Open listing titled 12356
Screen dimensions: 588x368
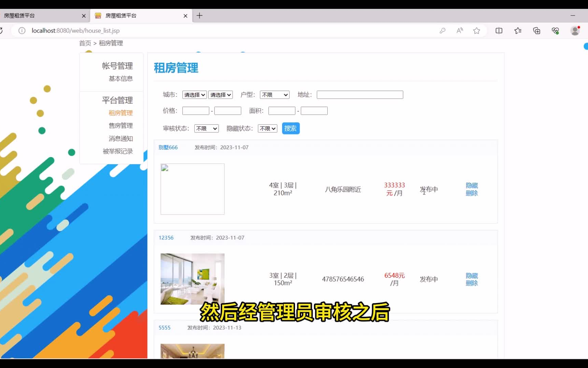pyautogui.click(x=166, y=238)
